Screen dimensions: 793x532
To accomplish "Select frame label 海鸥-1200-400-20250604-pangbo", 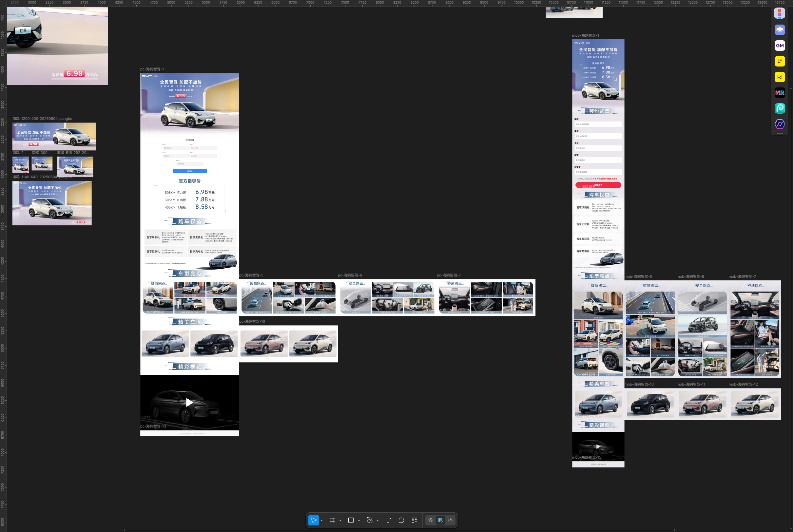I will (42, 119).
